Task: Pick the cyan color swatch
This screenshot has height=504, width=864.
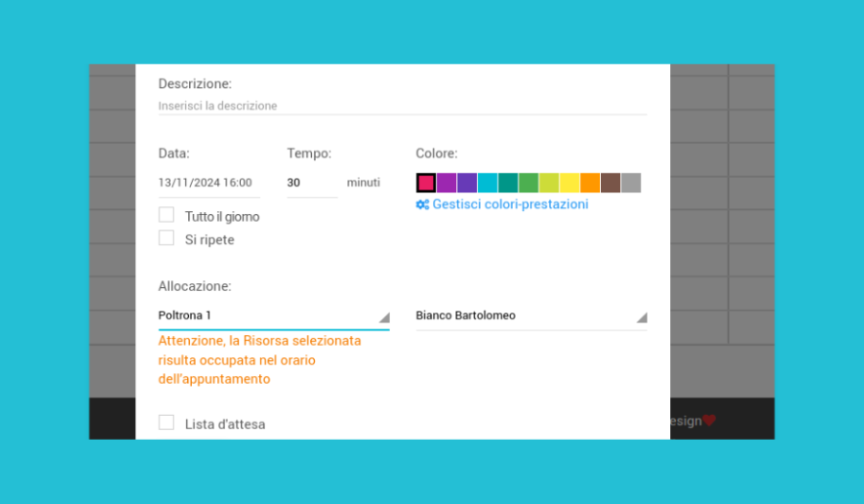Action: click(488, 182)
